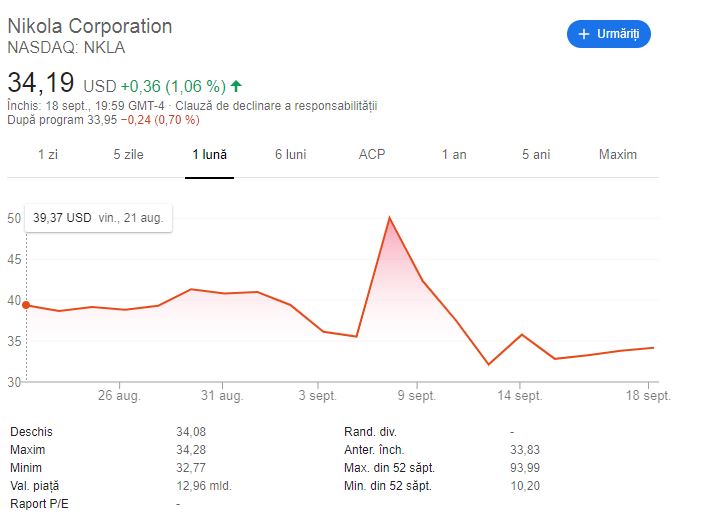Image resolution: width=706 pixels, height=522 pixels.
Task: Click the chart peak near 50 USD
Action: point(389,218)
